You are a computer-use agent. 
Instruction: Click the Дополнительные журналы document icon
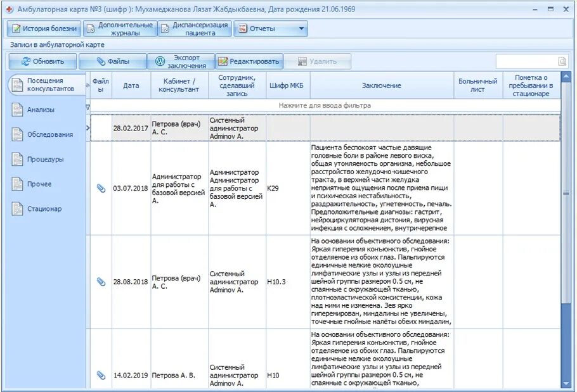pyautogui.click(x=91, y=28)
